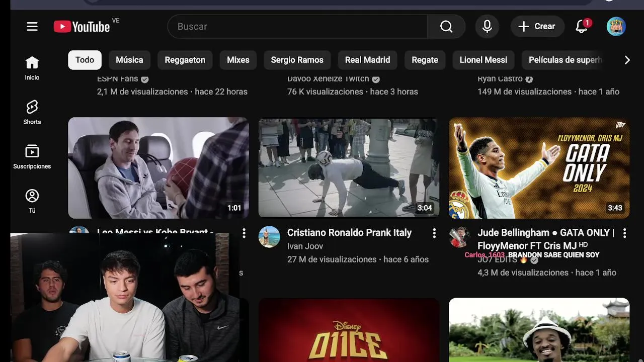
Task: Open the notifications bell
Action: [x=582, y=26]
